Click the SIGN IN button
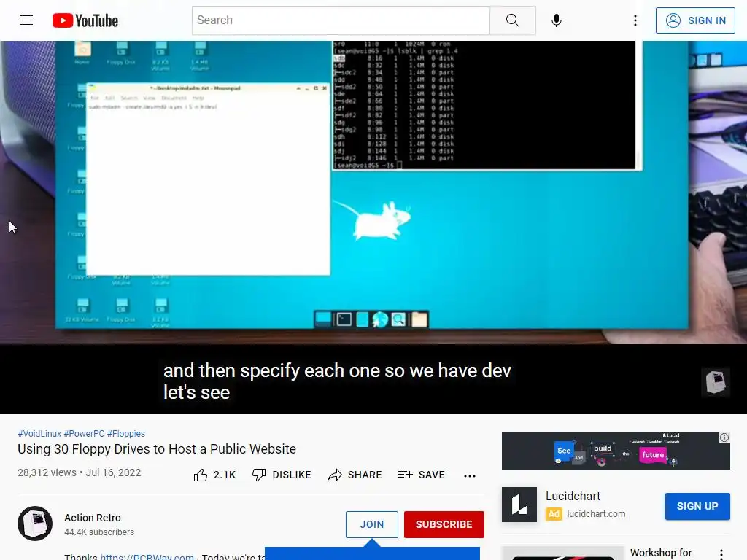The width and height of the screenshot is (747, 560). pos(695,20)
